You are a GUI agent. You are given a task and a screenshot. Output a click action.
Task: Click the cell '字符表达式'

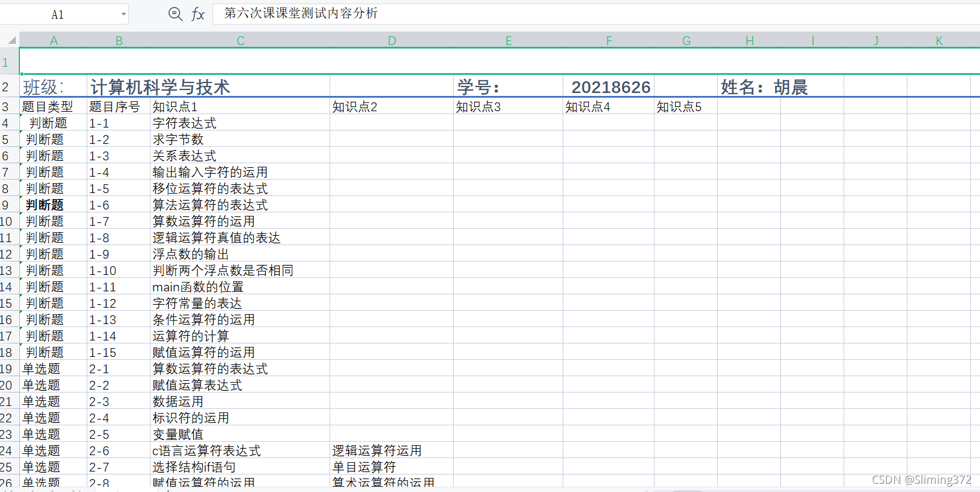[240, 123]
